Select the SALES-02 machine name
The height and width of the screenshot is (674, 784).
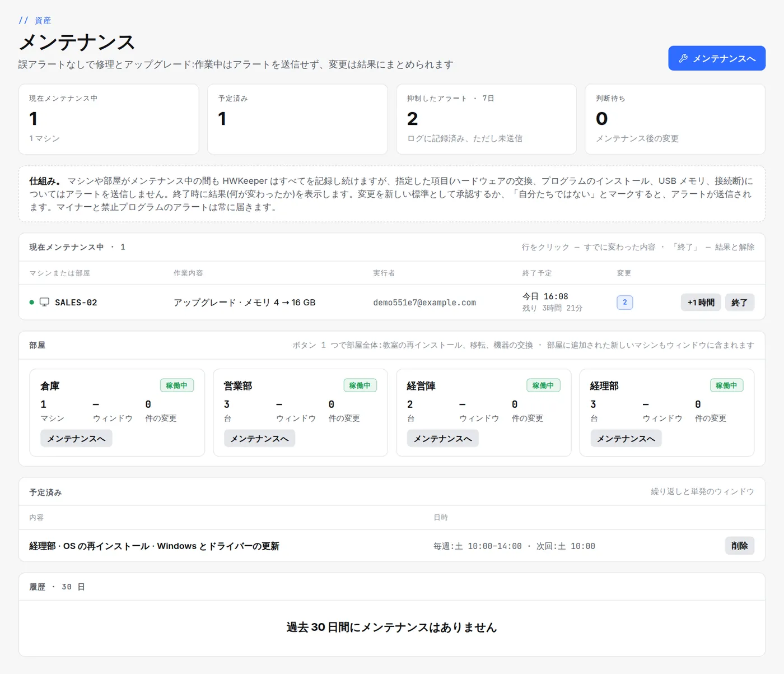pyautogui.click(x=76, y=303)
